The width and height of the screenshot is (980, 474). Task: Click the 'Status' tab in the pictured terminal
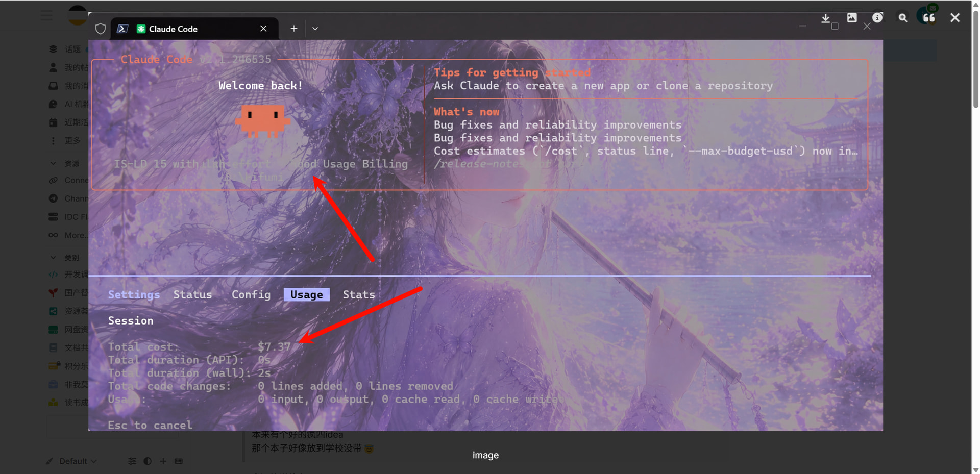point(192,294)
